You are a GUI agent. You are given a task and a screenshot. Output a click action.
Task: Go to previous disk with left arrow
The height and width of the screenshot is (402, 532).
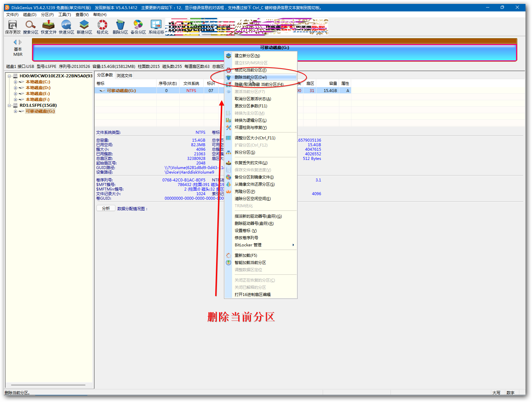coord(15,42)
